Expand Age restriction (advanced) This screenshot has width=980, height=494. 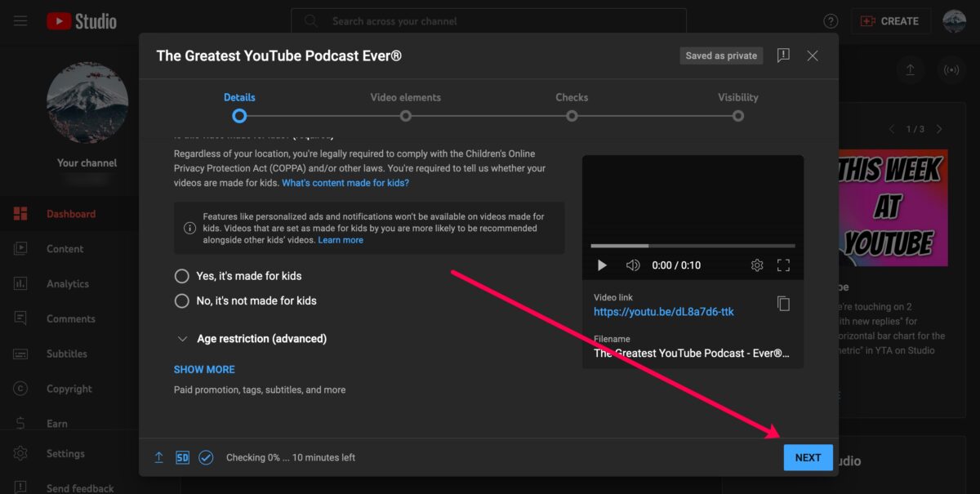(252, 339)
